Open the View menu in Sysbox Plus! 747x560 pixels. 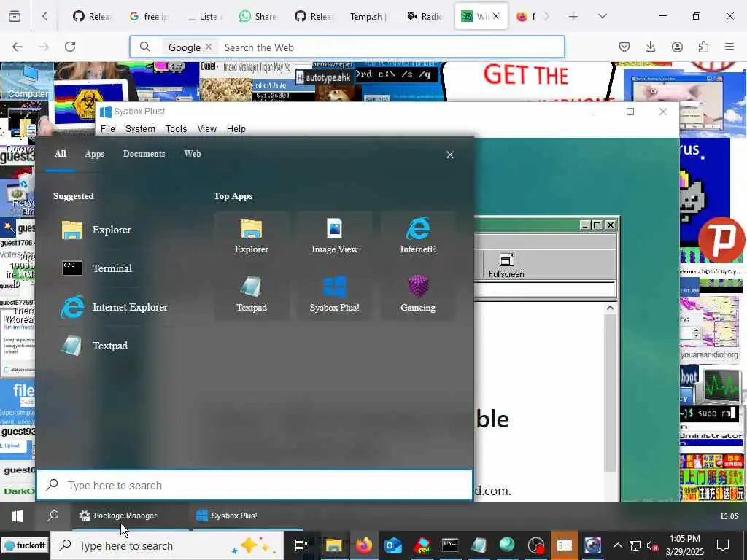[206, 129]
